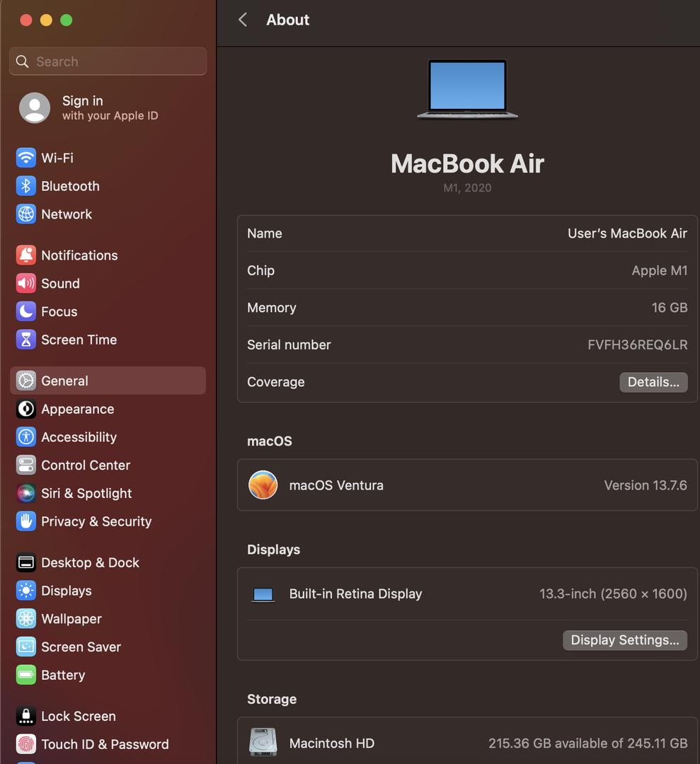Viewport: 700px width, 764px height.
Task: Click the Screen Time hourglass icon
Action: tap(26, 340)
